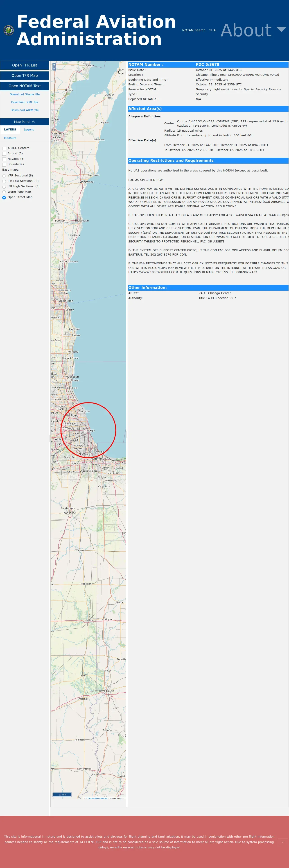289x868 pixels.
Task: Enable the ARTCC Centers layer checkbox
Action: tap(4, 148)
